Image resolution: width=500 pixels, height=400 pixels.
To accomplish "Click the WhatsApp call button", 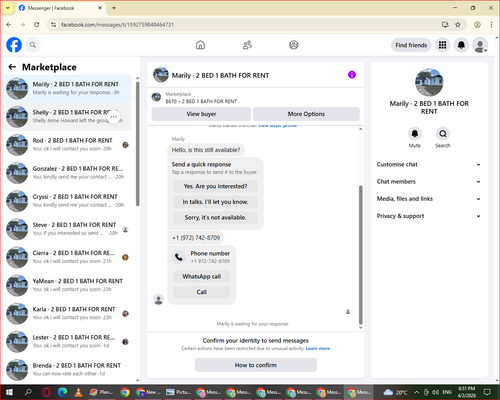I will [202, 276].
